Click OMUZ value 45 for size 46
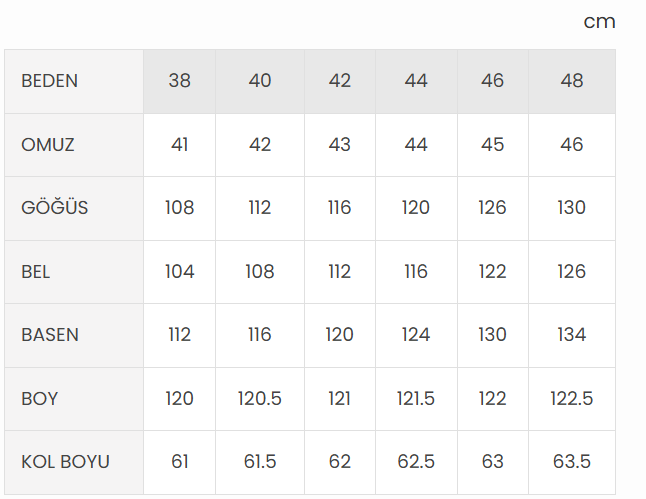 (493, 145)
